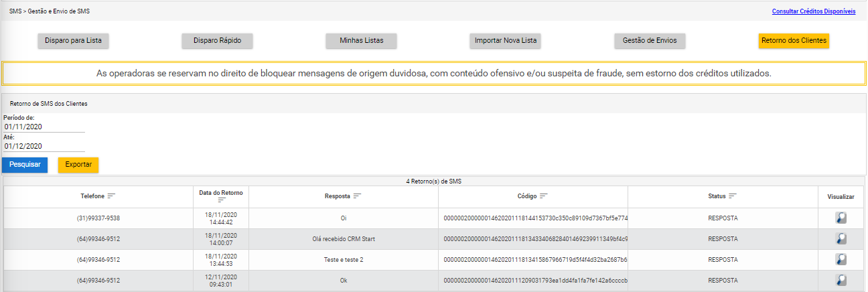Image resolution: width=868 pixels, height=292 pixels.
Task: Click code ending in 7fe142a6ccccb
Action: click(535, 281)
